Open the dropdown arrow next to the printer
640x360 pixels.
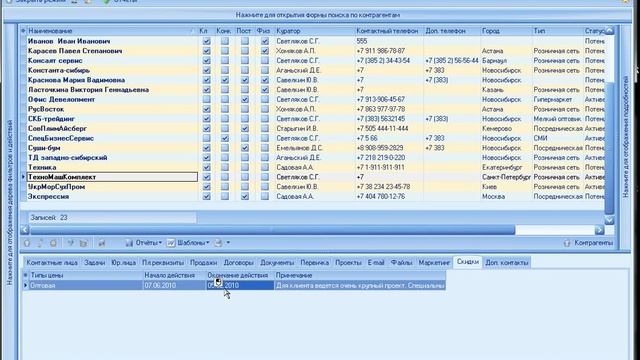pos(228,243)
